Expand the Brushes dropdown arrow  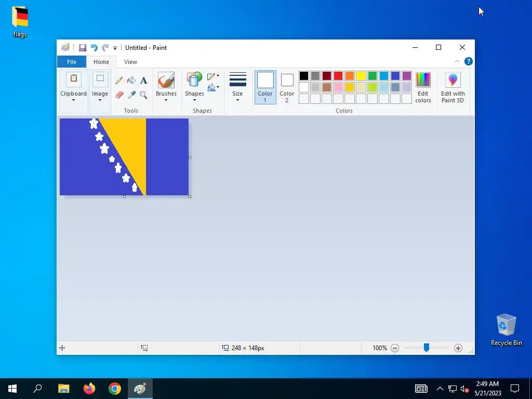click(x=166, y=100)
